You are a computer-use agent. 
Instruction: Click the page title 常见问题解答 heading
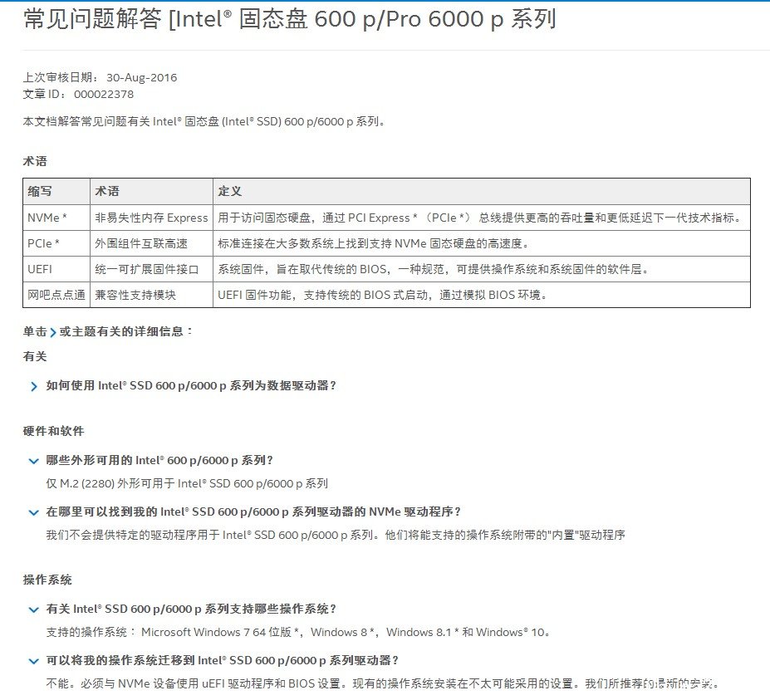pyautogui.click(x=289, y=20)
